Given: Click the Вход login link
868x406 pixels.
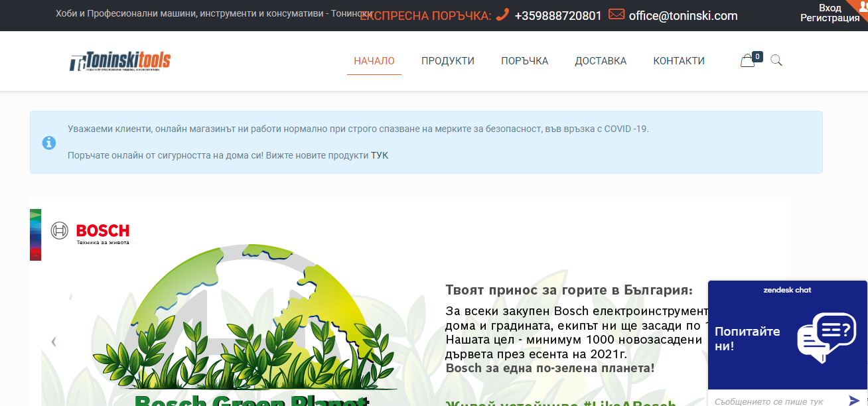Looking at the screenshot, I should click(830, 8).
